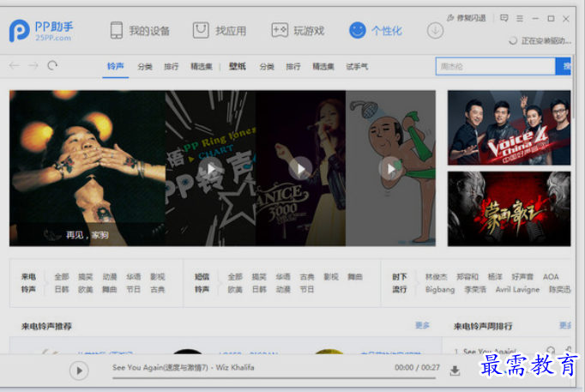Viewport: 585px width, 392px height.
Task: Open the 再见，家驹 banner
Action: pos(87,168)
